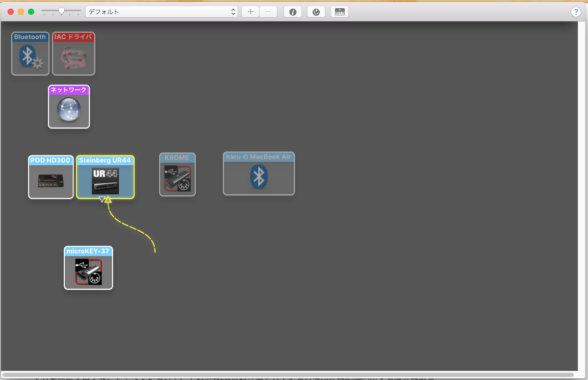Select the IAC ドライバ device icon
The width and height of the screenshot is (588, 380).
[x=73, y=54]
